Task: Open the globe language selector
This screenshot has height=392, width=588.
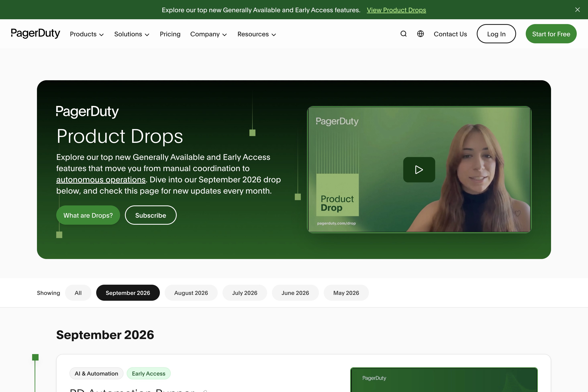Action: [x=420, y=34]
